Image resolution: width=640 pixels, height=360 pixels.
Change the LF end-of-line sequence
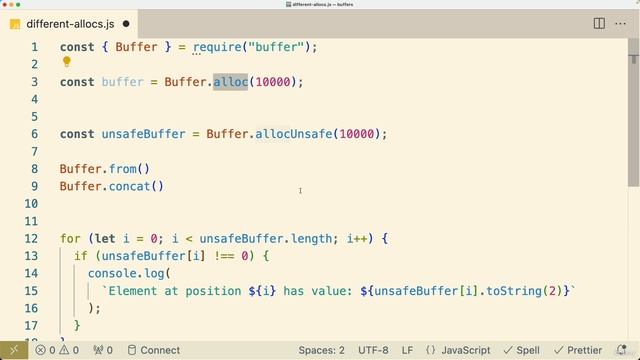tap(407, 350)
